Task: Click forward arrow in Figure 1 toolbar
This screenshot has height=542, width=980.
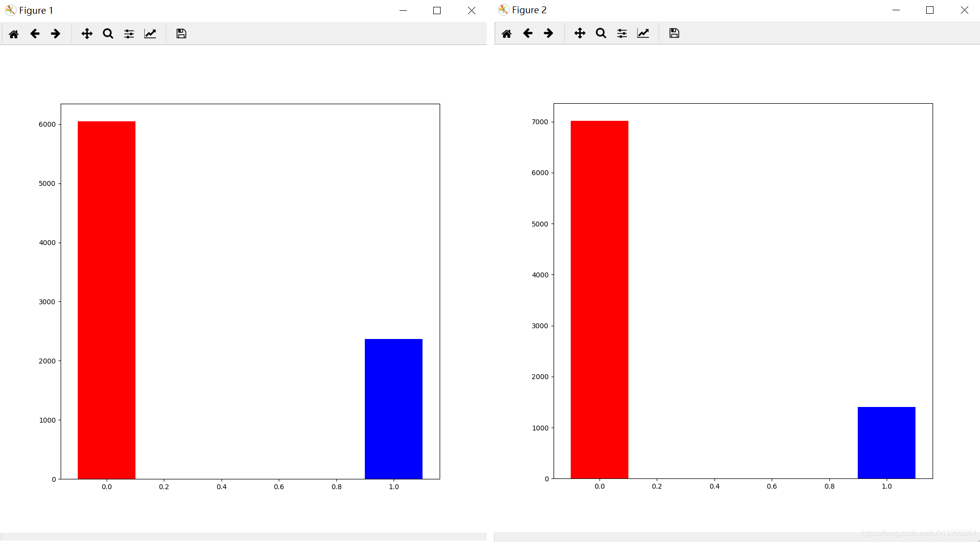Action: (56, 34)
